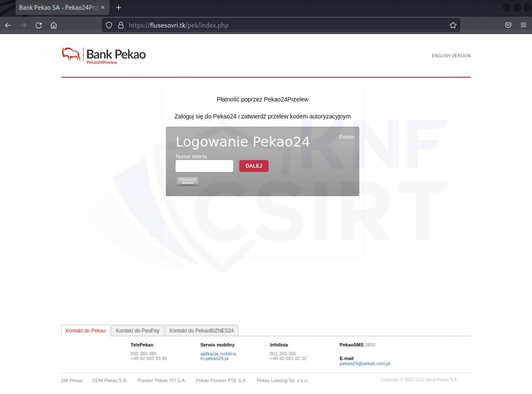The height and width of the screenshot is (394, 532).
Task: Click the Copyright 2002-2016 Bank Pekao text
Action: (x=419, y=380)
